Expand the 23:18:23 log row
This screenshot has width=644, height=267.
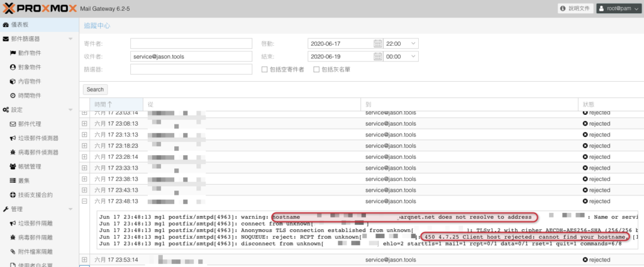pyautogui.click(x=85, y=146)
